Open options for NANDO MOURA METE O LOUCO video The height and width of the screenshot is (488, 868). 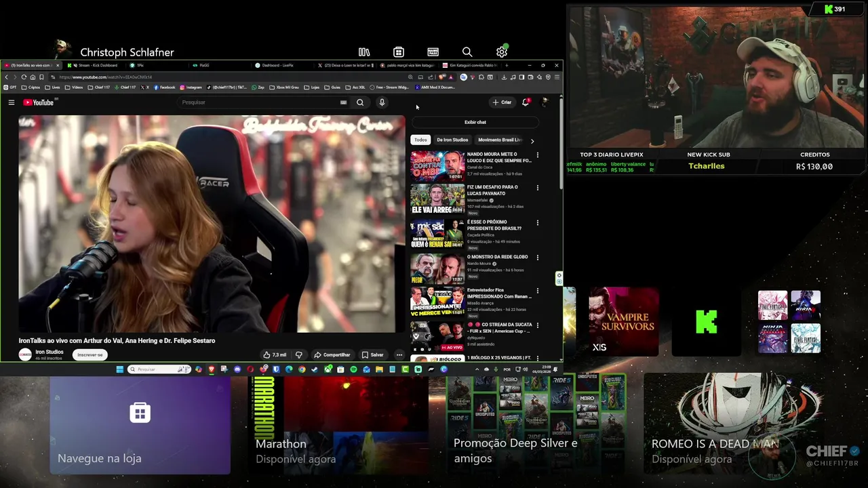(x=538, y=155)
